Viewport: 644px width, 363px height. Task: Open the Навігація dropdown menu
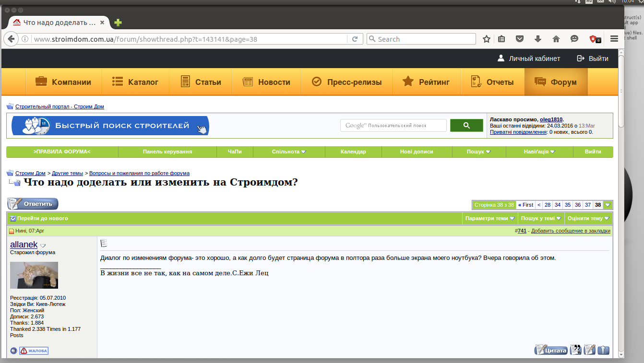(x=539, y=152)
